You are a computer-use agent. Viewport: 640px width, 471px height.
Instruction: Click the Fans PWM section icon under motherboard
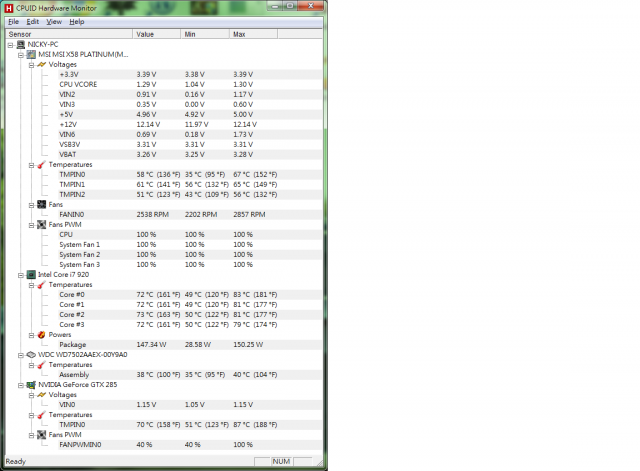pos(41,224)
